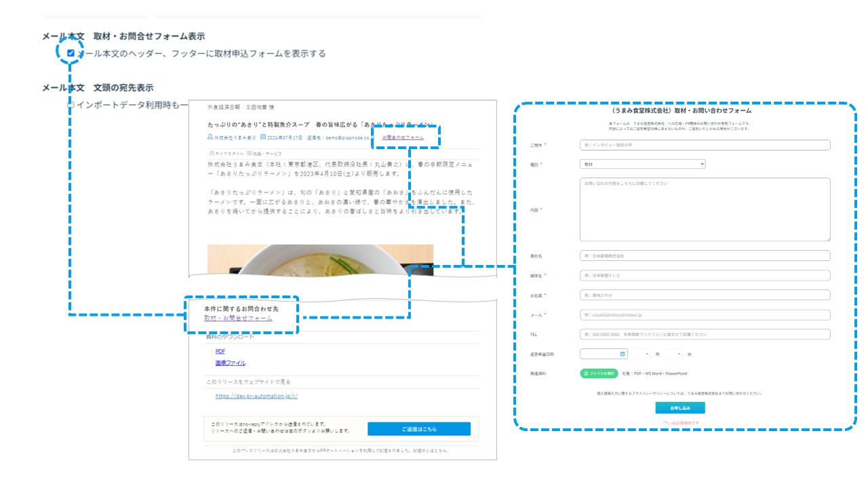Click the ライフスタイル category icon
The image size is (868, 488).
point(212,154)
